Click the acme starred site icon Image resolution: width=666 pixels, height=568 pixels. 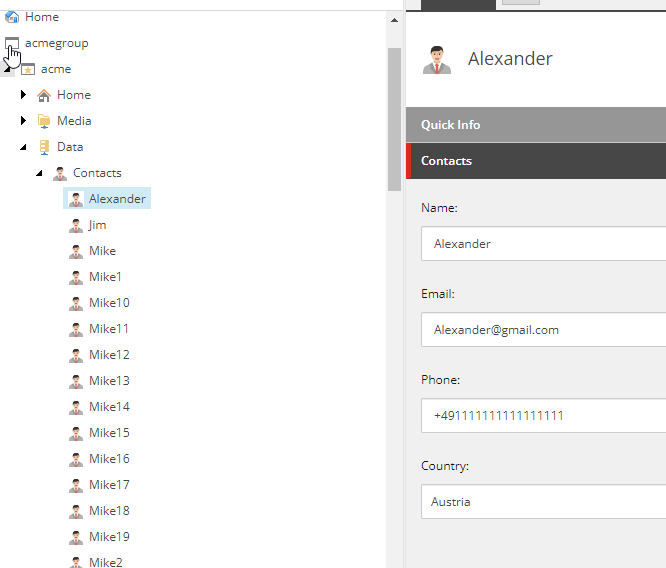(28, 69)
